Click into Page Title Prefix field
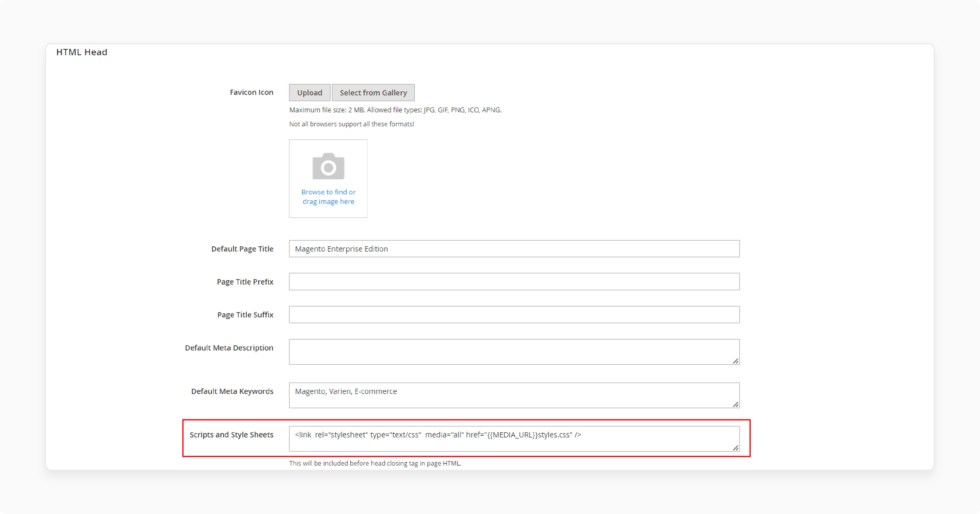This screenshot has width=980, height=514. coord(514,282)
